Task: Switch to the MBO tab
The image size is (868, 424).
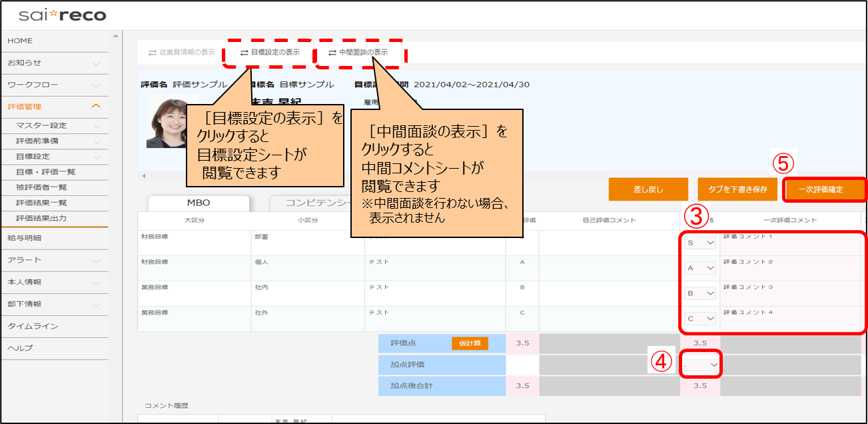Action: (x=198, y=203)
